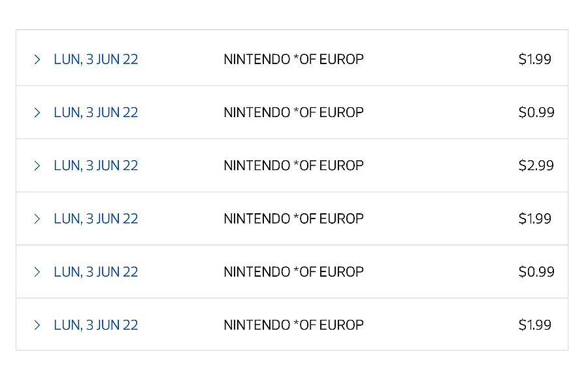The width and height of the screenshot is (588, 365).
Task: Select the last row's NINTENDO *OF EUROP text
Action: coord(293,325)
